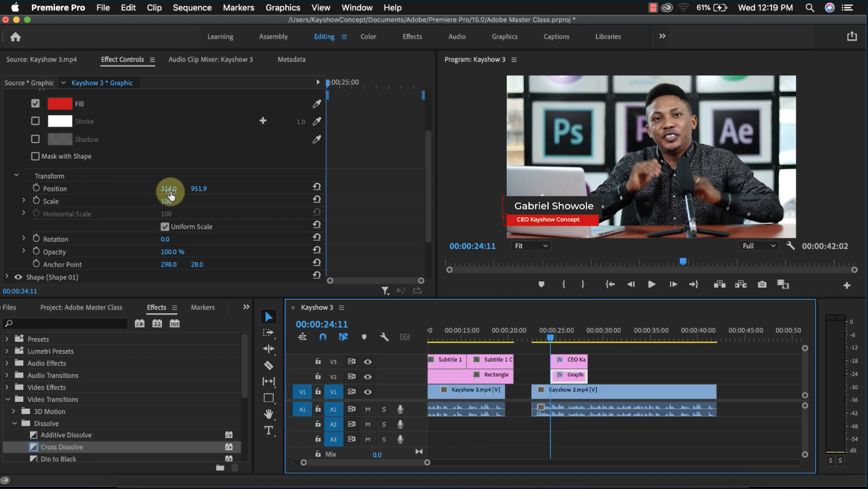Expand the Scale property

point(23,200)
